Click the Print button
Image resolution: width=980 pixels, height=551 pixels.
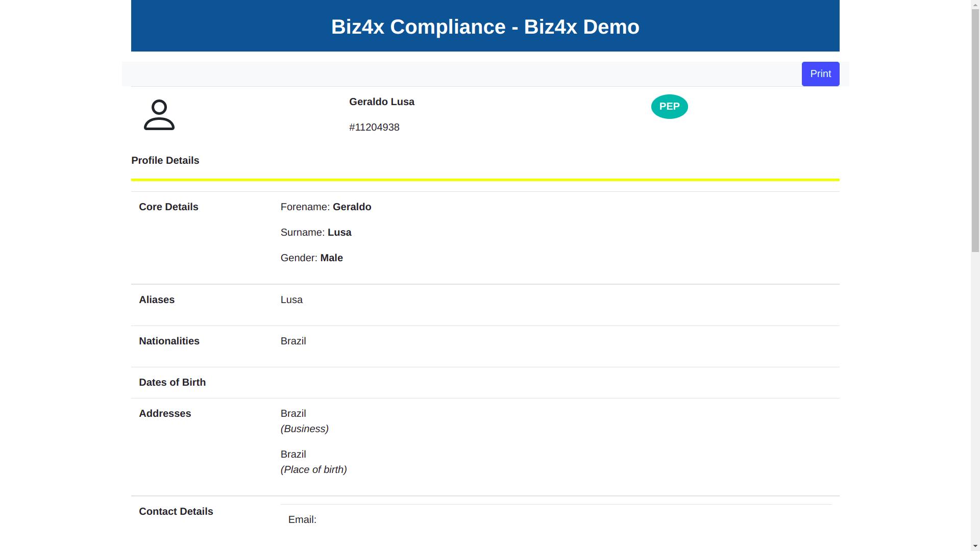(x=820, y=74)
